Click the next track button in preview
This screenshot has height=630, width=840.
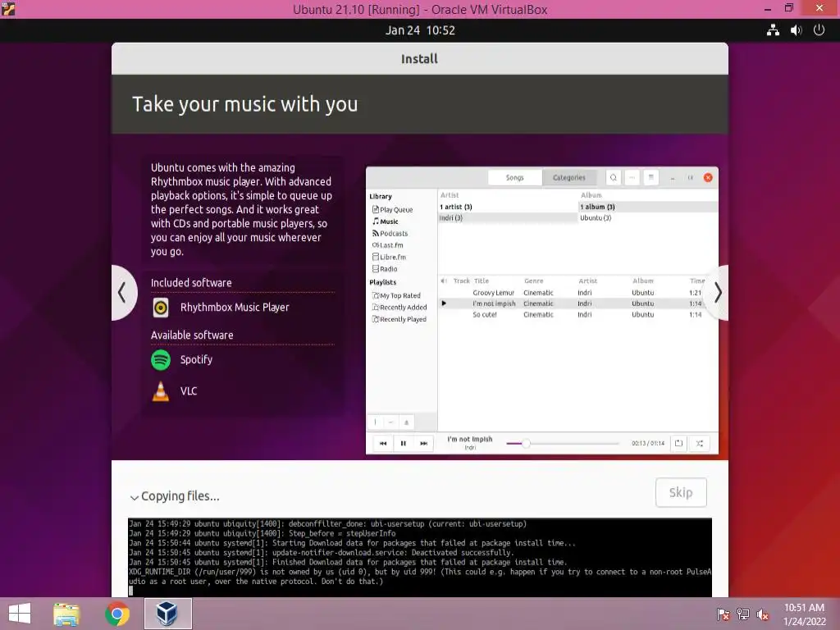click(424, 444)
